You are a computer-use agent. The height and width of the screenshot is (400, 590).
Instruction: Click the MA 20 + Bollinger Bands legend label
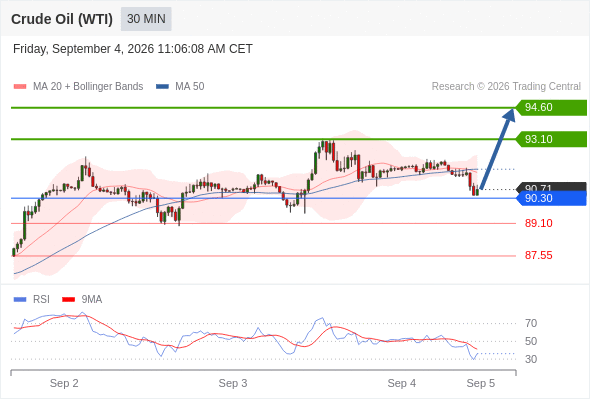coord(88,87)
